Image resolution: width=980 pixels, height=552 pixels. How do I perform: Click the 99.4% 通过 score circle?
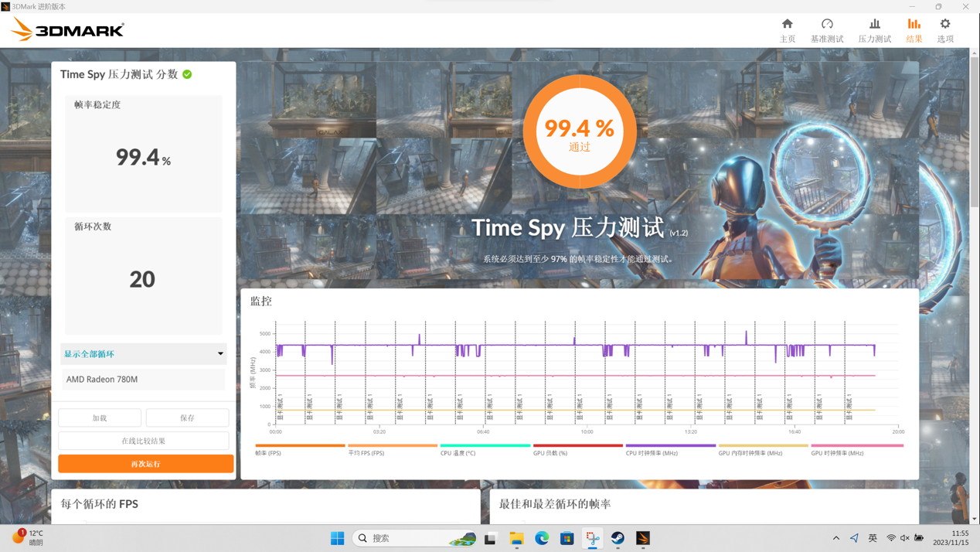580,131
